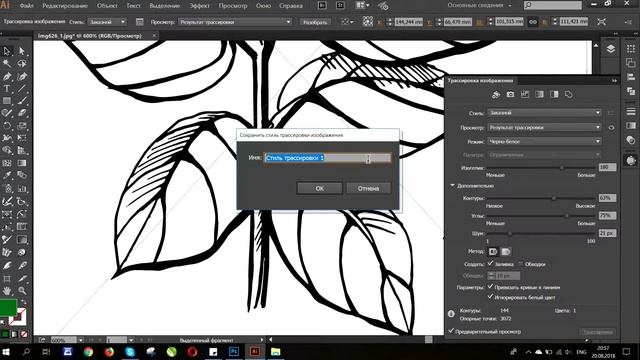Select the Rectangle tool
640x360 pixels.
pyautogui.click(x=7, y=101)
